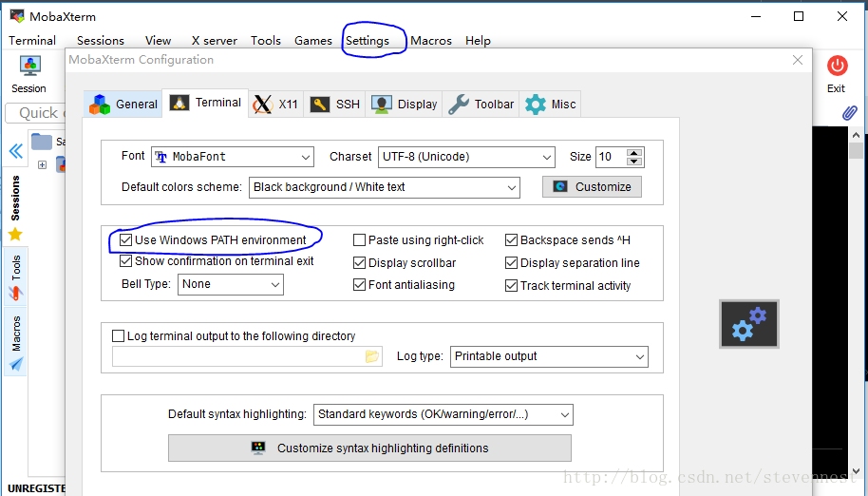Open the Sessions menu
Viewport: 868px width, 496px height.
pyautogui.click(x=101, y=41)
